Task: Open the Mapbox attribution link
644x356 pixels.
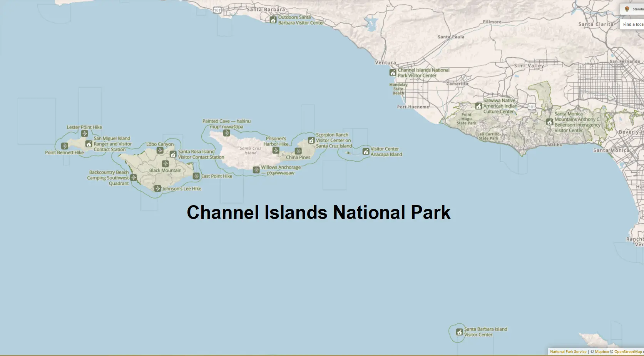Action: pyautogui.click(x=602, y=352)
